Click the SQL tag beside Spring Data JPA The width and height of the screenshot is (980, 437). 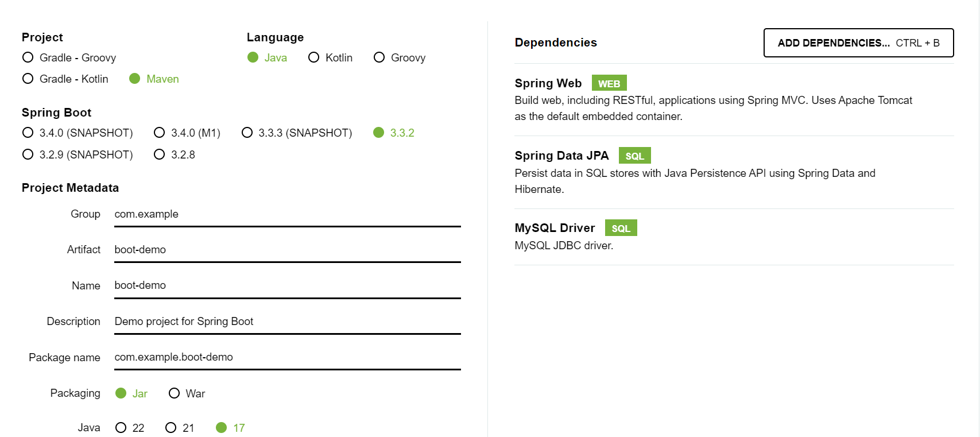(x=634, y=156)
